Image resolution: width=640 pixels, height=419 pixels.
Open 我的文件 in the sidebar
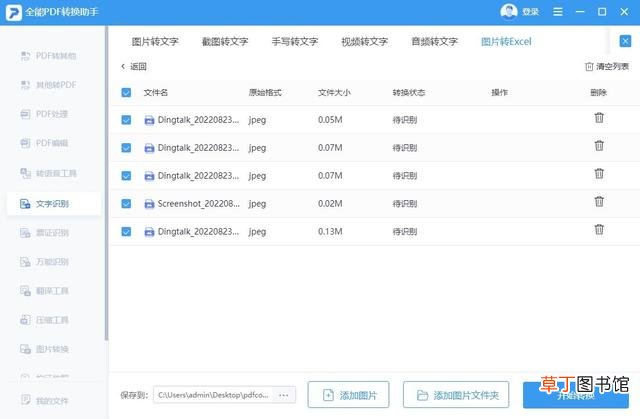[44, 401]
